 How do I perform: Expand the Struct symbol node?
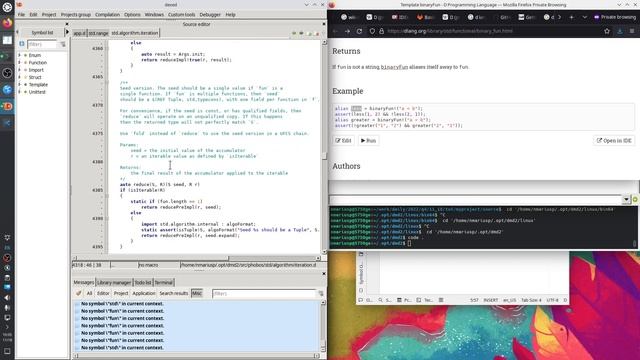tap(19, 77)
